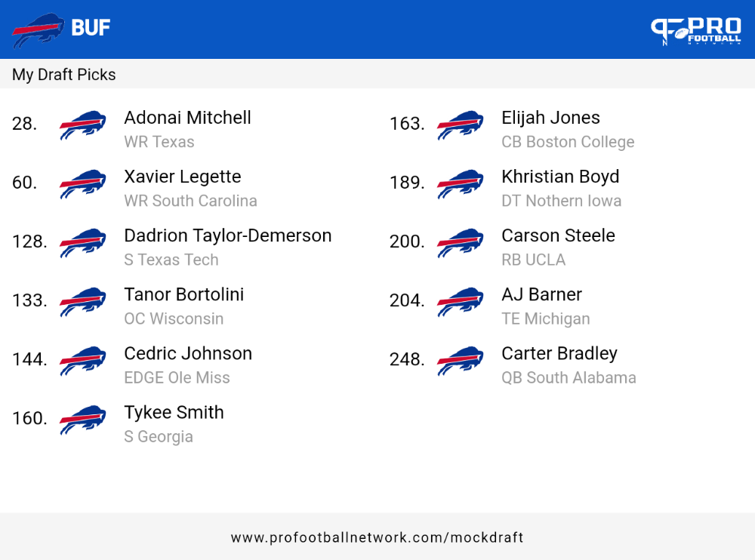755x560 pixels.
Task: Click the Pro Football Network logo
Action: tap(696, 31)
